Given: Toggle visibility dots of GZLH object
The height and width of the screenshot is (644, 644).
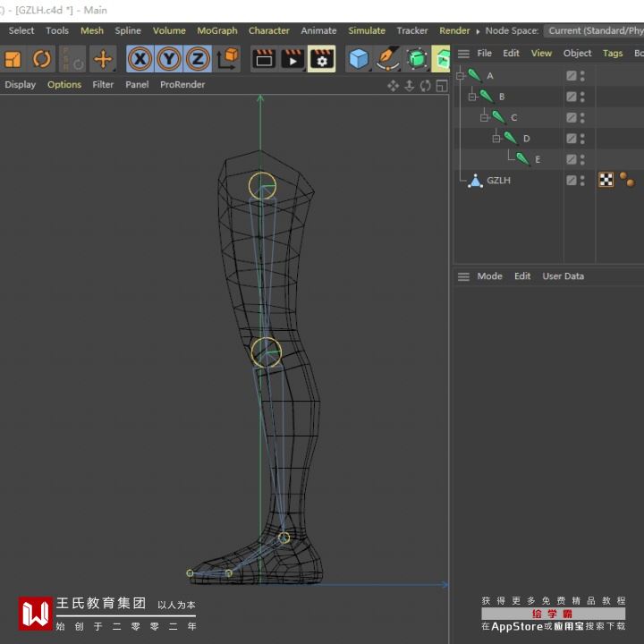Looking at the screenshot, I should coord(582,181).
